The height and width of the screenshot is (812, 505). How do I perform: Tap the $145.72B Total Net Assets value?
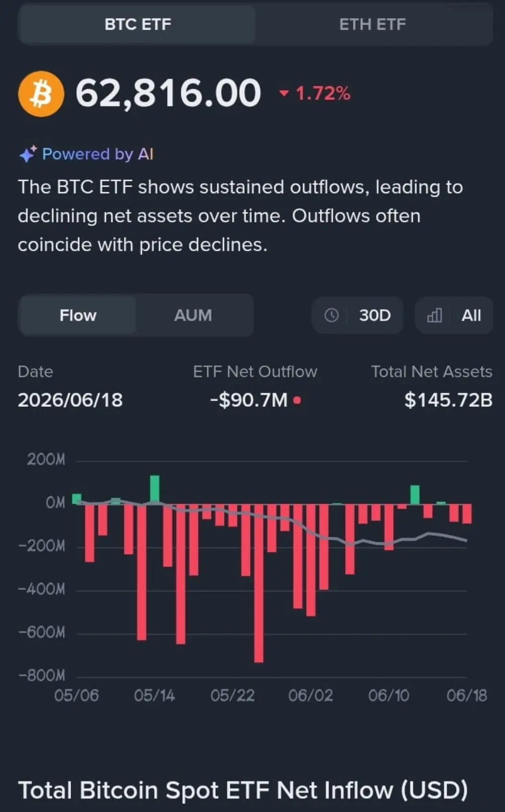pyautogui.click(x=448, y=400)
